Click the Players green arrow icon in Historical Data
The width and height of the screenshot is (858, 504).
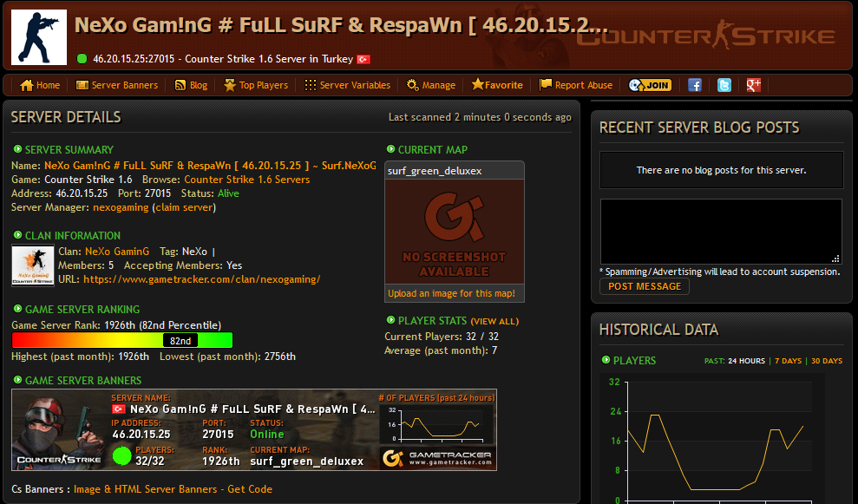click(606, 359)
